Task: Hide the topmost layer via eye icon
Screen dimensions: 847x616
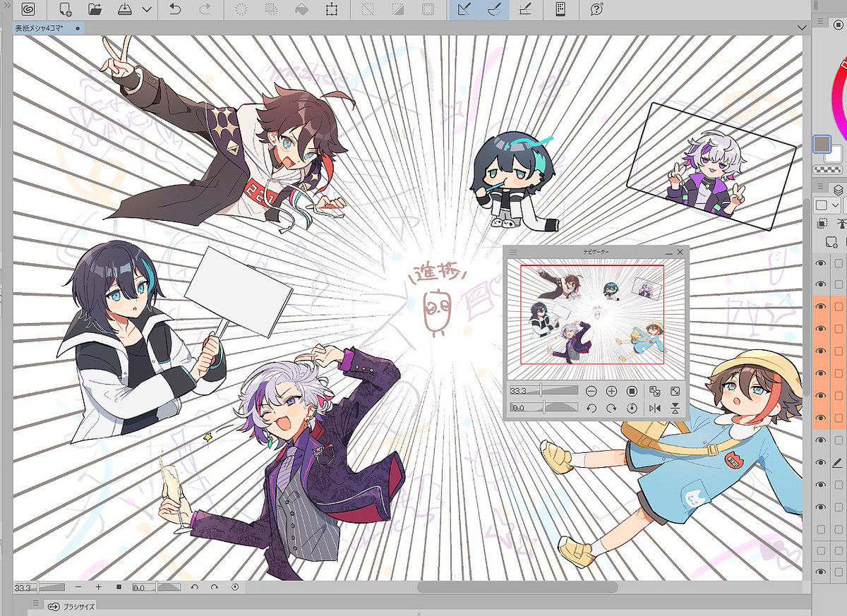Action: (x=821, y=263)
